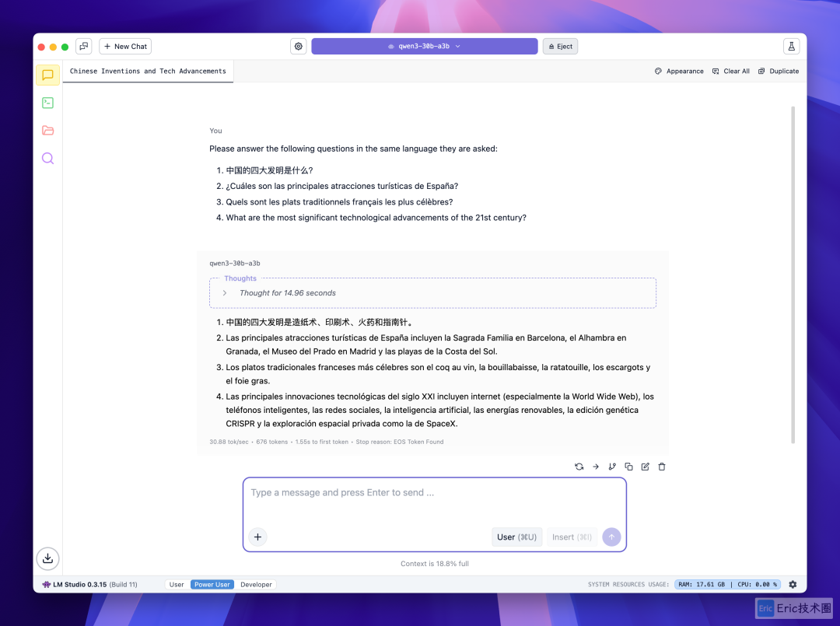Click the Insert button in message box

(572, 537)
